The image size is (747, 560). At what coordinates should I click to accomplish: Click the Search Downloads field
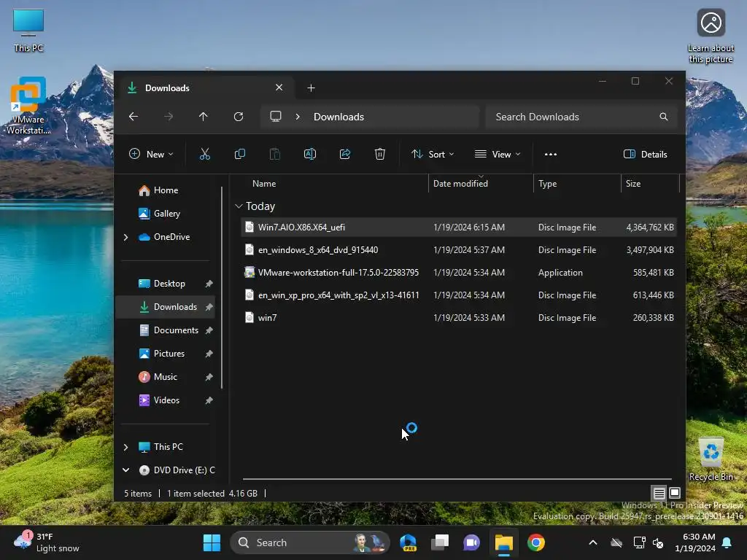coord(581,117)
